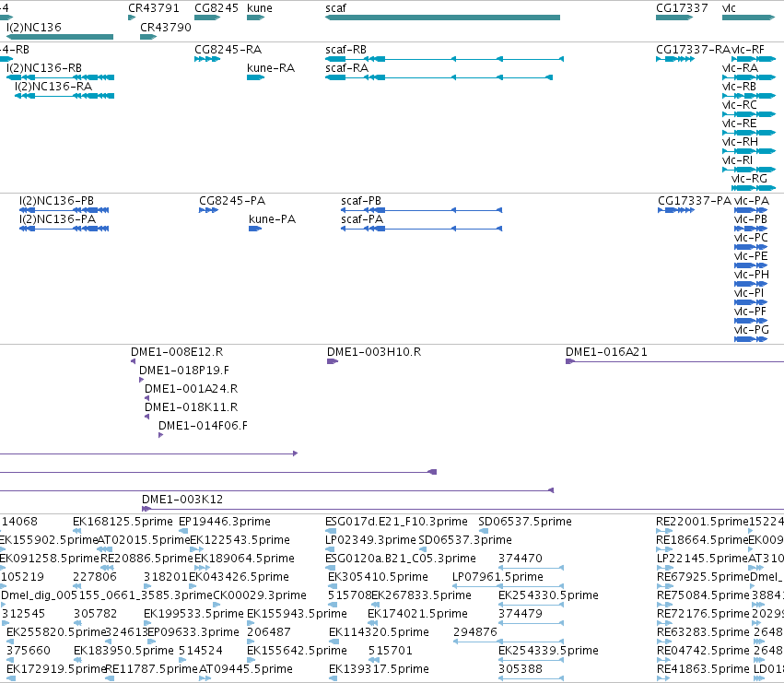Click the EK174021.5prime EST label
Image resolution: width=784 pixels, height=683 pixels.
click(417, 614)
